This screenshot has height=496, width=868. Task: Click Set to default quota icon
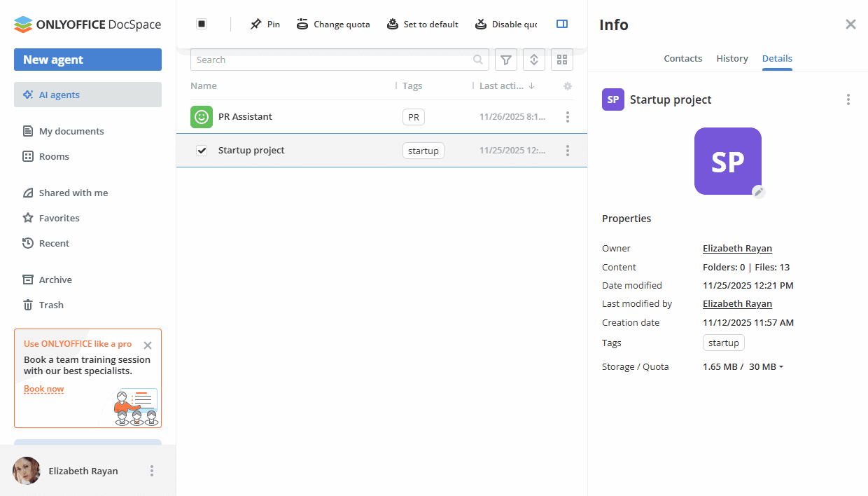tap(393, 25)
